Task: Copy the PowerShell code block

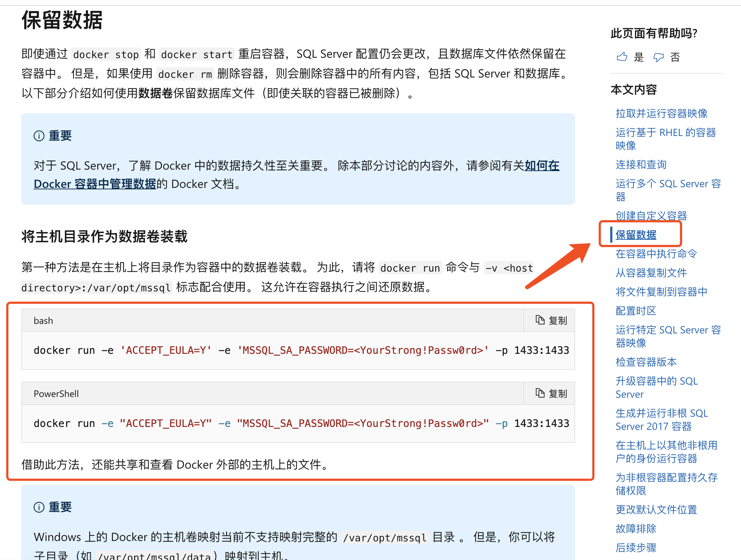Action: pos(551,394)
